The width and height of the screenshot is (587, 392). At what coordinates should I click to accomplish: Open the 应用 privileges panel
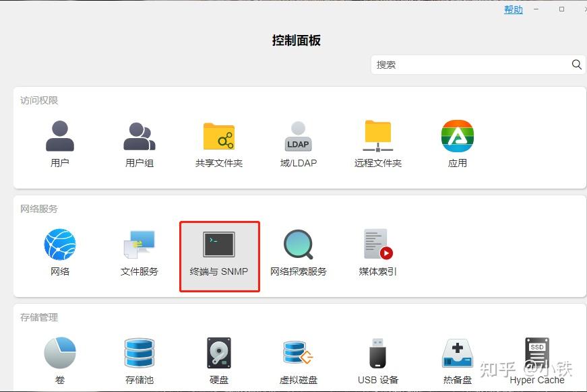[457, 141]
